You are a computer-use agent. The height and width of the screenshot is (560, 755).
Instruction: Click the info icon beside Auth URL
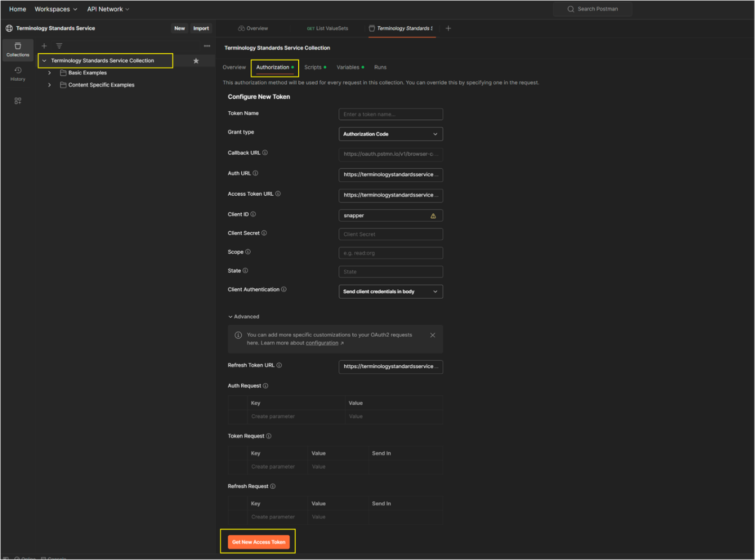point(256,173)
